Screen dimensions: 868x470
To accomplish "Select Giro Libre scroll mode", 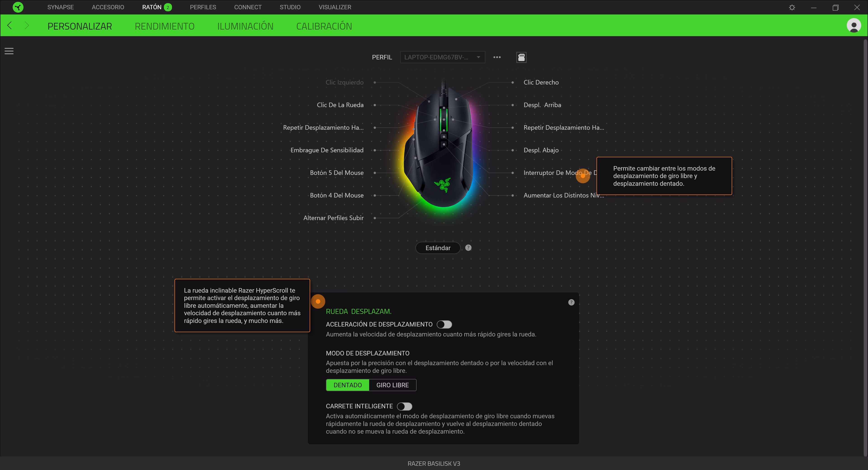I will pyautogui.click(x=392, y=385).
